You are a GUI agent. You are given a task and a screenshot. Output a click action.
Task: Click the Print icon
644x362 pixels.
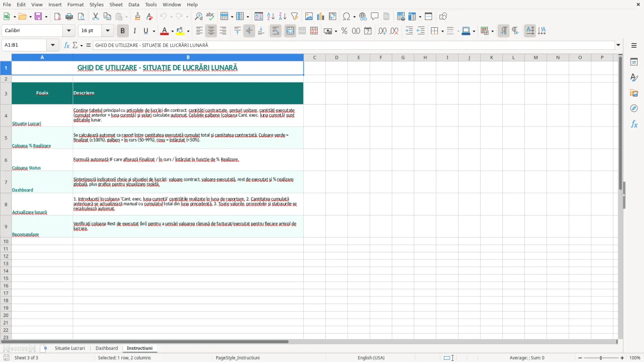click(69, 17)
